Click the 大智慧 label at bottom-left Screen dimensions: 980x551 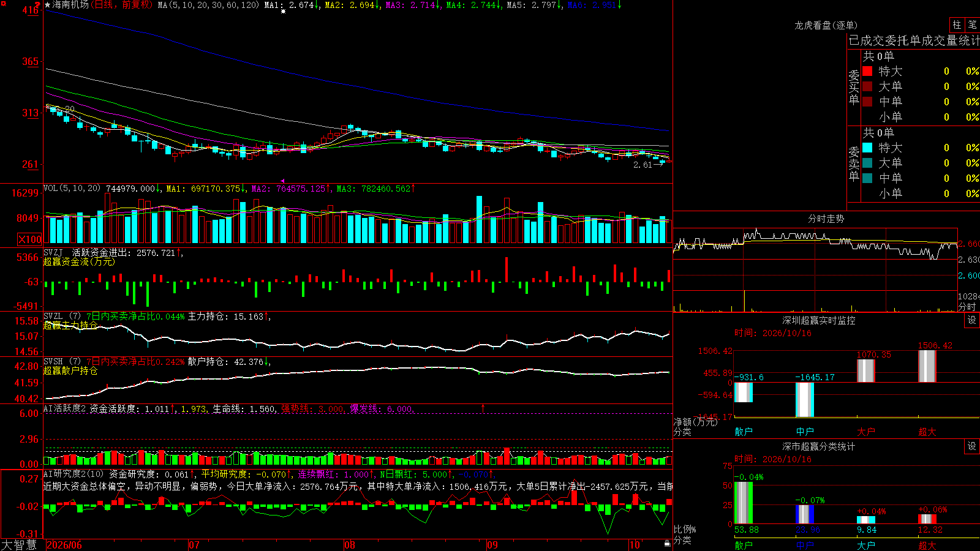tap(19, 544)
